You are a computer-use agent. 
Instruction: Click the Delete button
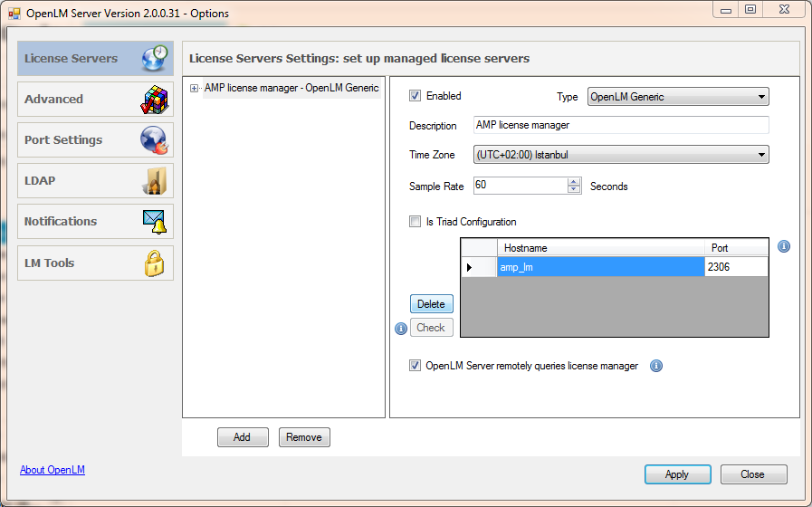[432, 304]
